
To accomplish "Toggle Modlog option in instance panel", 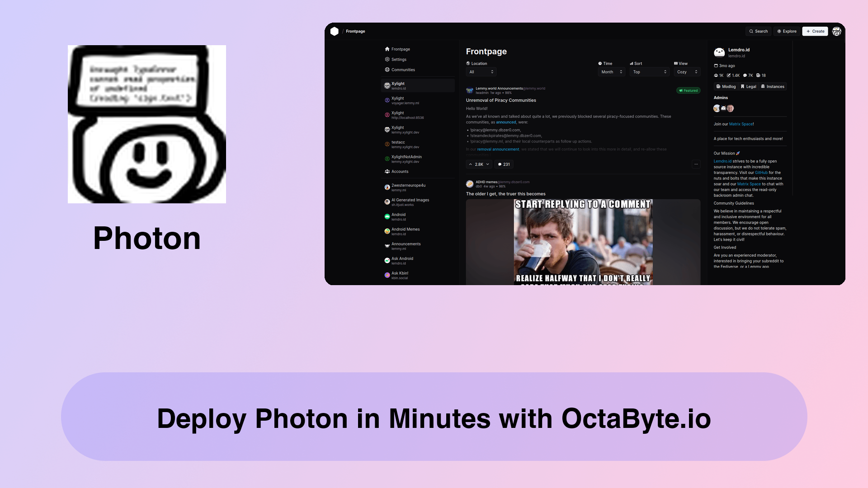I will pos(726,86).
